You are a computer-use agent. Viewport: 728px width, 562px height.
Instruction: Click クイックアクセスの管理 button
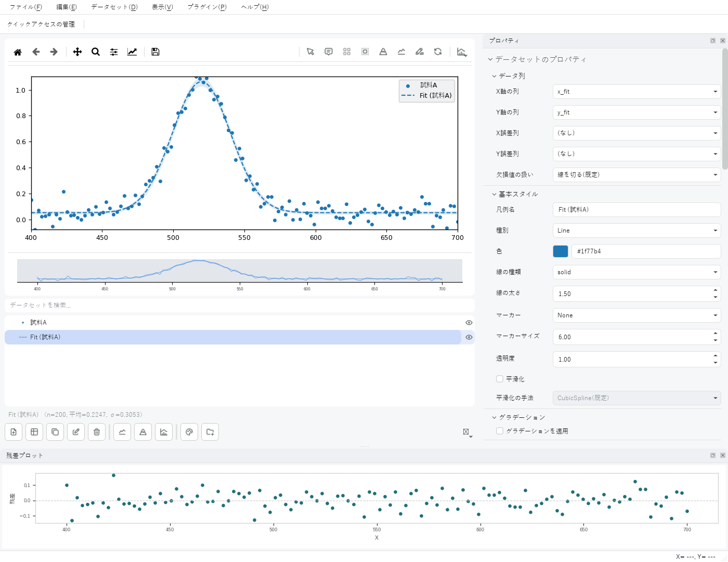[41, 24]
